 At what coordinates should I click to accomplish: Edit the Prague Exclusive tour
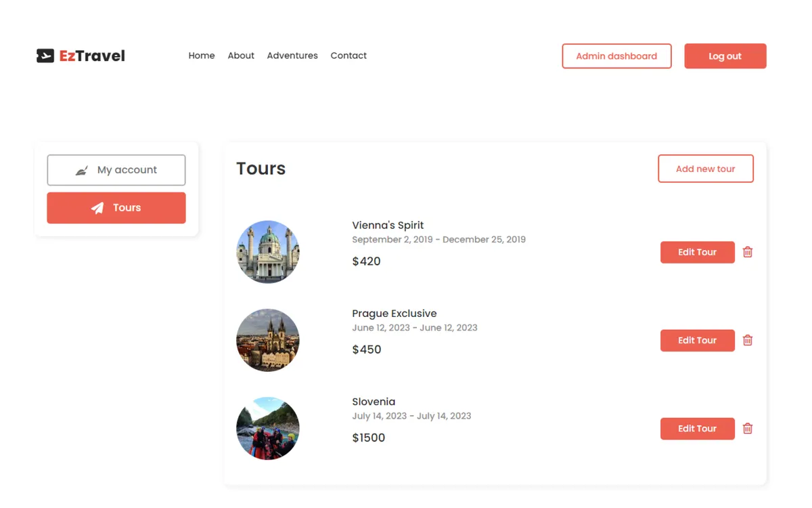pos(698,340)
